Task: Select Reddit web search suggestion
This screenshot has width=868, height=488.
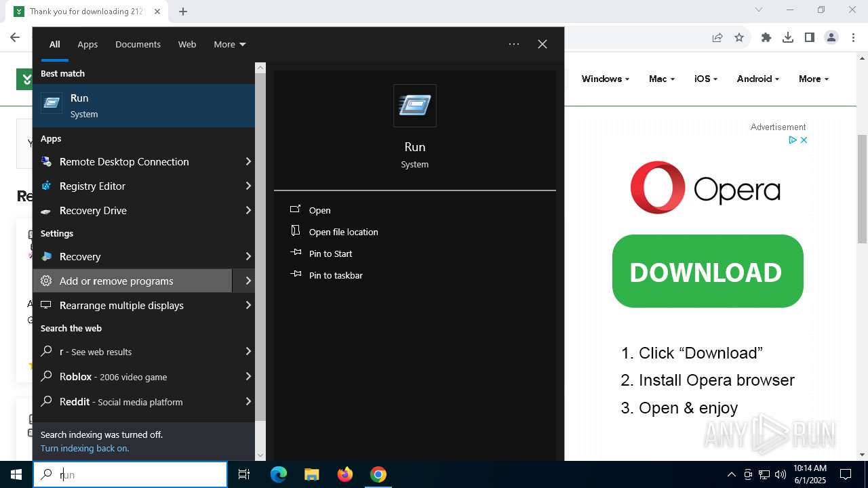Action: [138, 401]
